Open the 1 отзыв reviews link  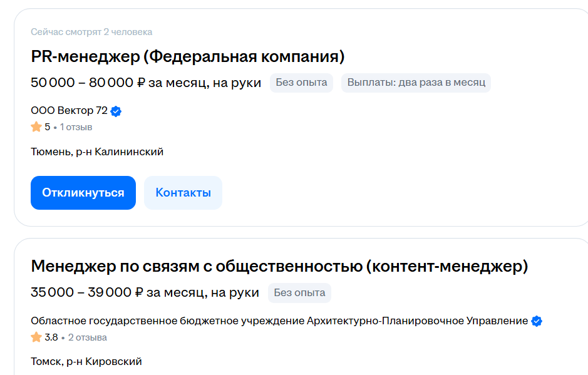click(x=76, y=127)
